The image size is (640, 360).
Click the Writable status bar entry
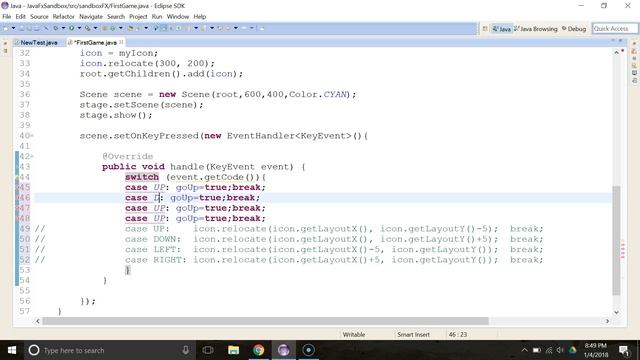coord(353,335)
